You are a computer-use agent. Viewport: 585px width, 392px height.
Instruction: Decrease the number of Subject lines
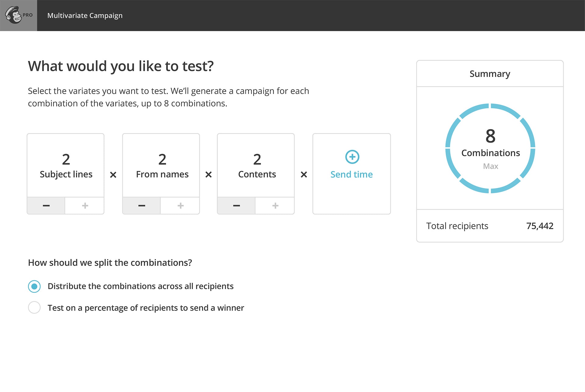(x=46, y=206)
